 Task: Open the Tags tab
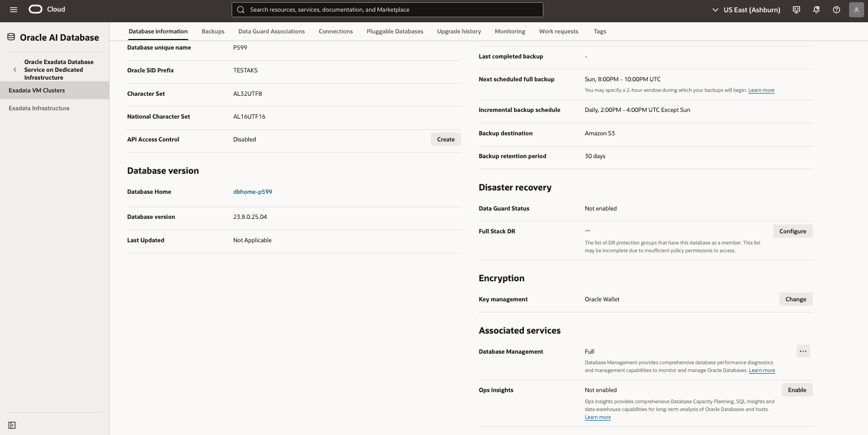(x=600, y=31)
